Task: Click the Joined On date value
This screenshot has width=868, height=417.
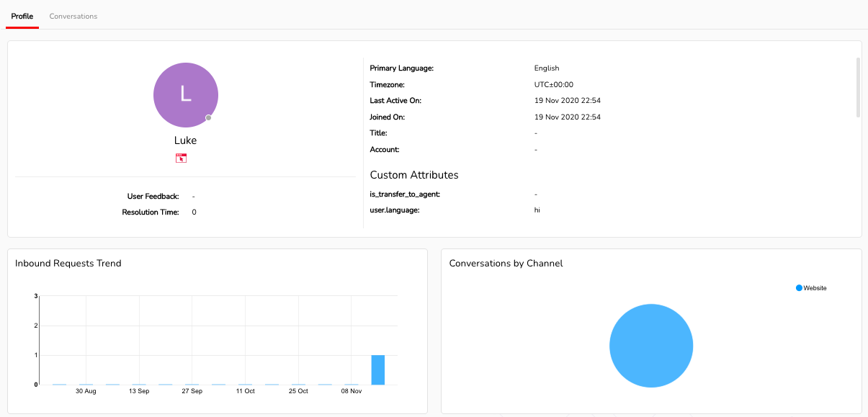Action: coord(568,117)
